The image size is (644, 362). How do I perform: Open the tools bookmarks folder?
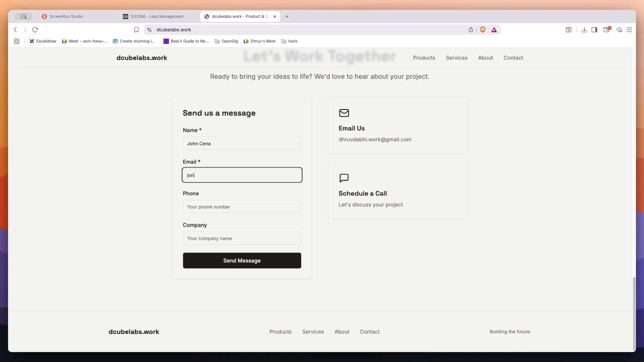tap(289, 41)
